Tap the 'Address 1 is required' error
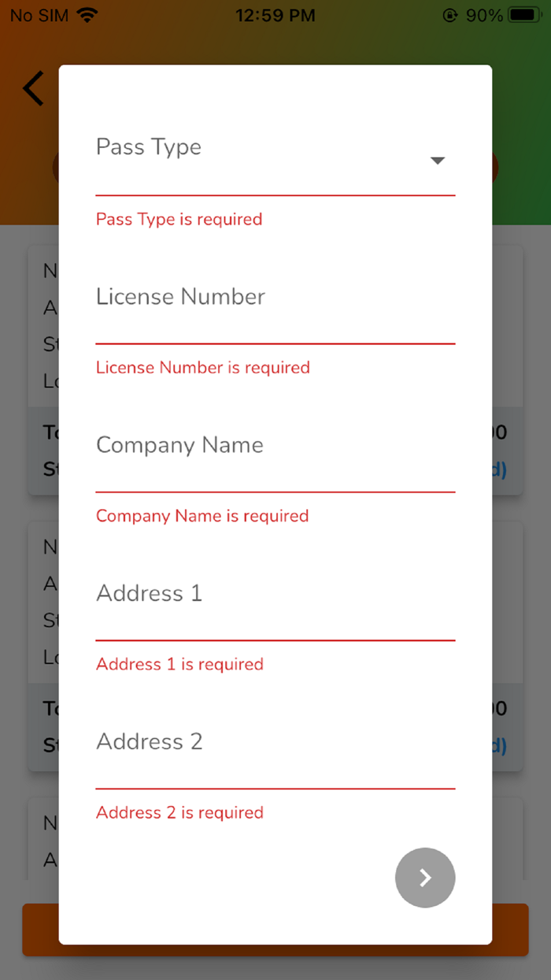This screenshot has width=551, height=980. point(179,664)
